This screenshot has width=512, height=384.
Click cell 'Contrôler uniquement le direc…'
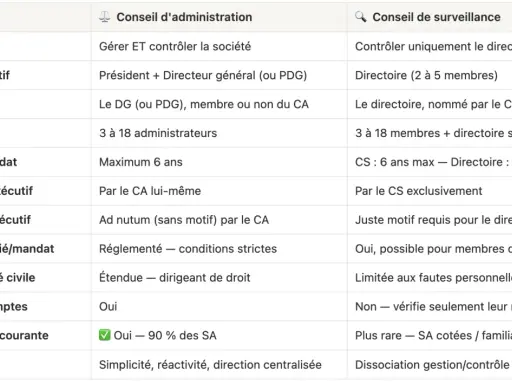(x=430, y=46)
